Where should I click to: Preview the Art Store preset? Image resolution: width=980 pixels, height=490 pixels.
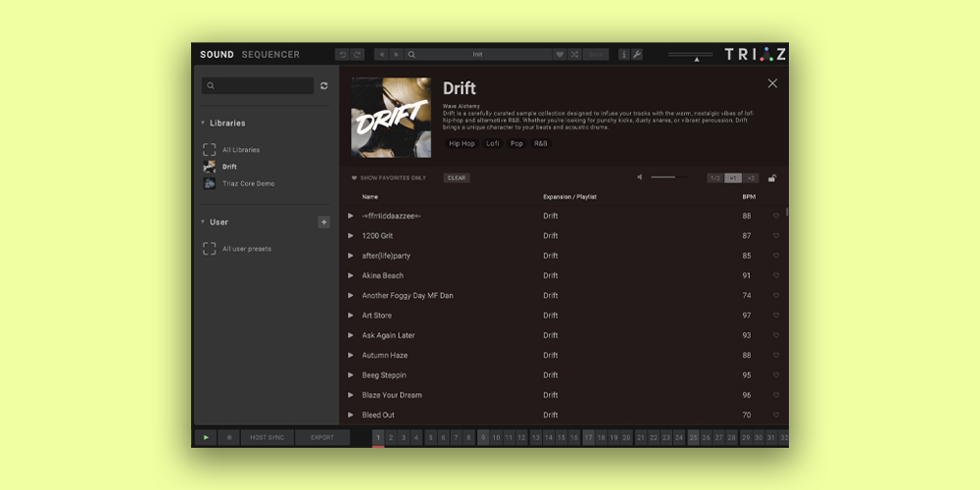coord(351,316)
